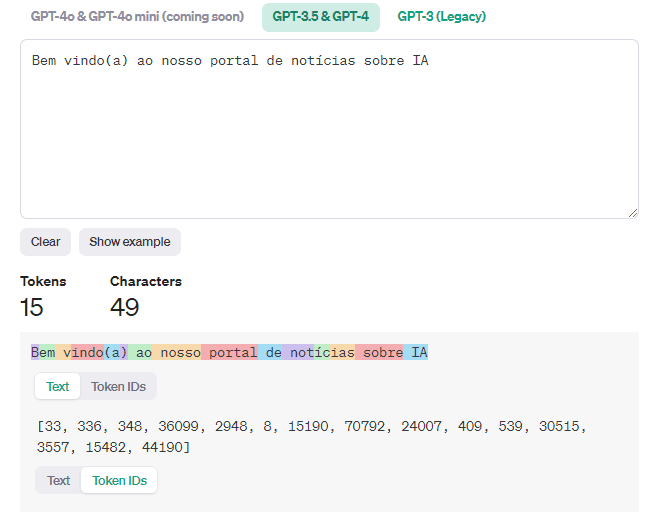Click the green highlighted "ao" token
The height and width of the screenshot is (524, 648).
143,353
